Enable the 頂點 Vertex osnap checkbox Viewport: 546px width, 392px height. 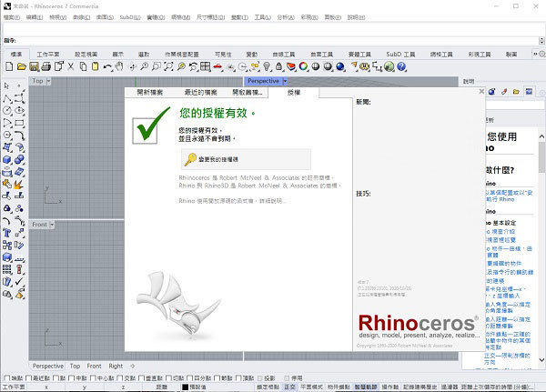coord(238,378)
